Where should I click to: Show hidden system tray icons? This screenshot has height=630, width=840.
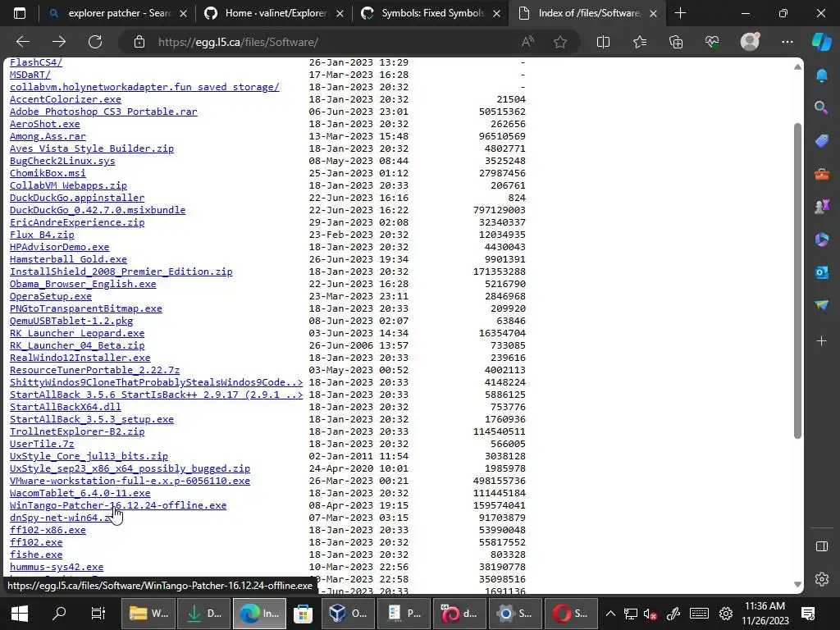click(610, 614)
